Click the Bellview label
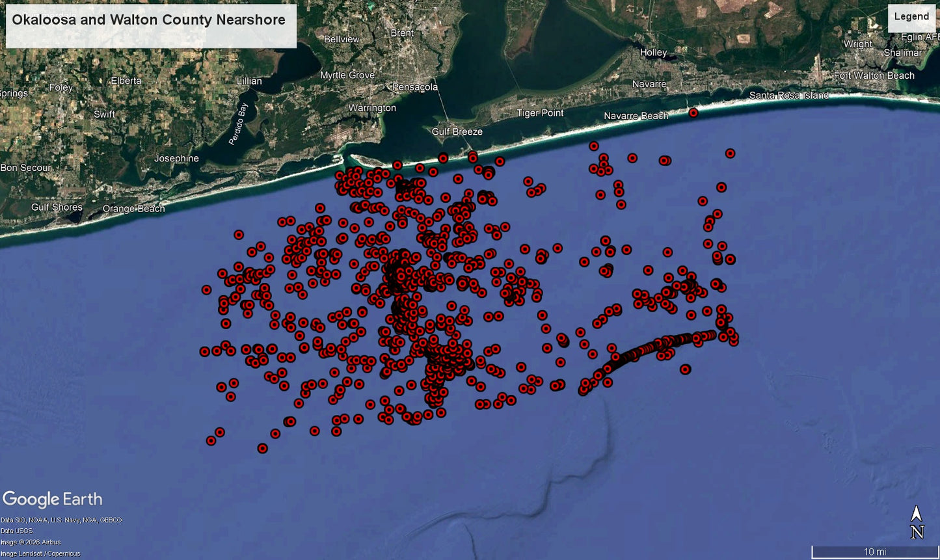This screenshot has width=940, height=560. [x=342, y=39]
